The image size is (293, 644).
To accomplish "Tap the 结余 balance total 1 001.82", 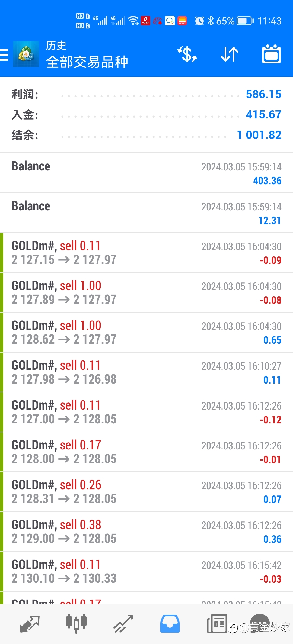I will (259, 135).
